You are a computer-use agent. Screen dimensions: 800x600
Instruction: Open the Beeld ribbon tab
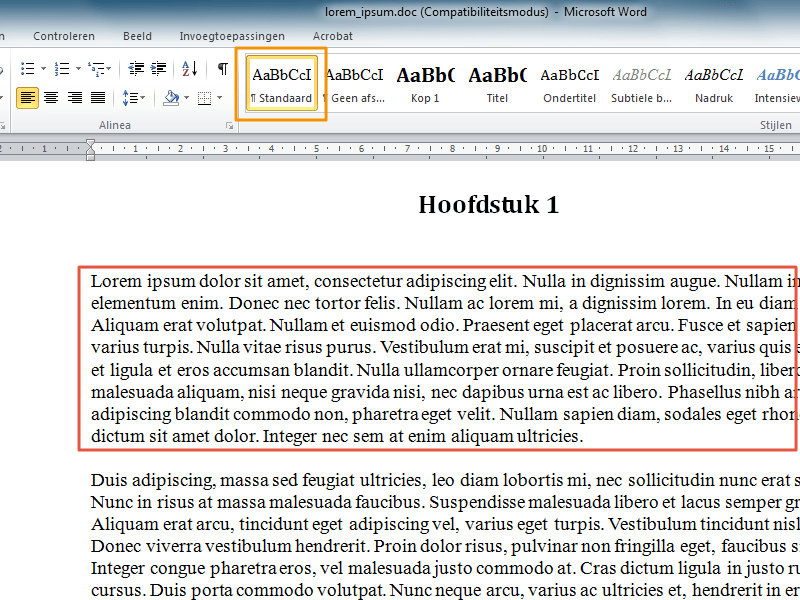[x=137, y=36]
